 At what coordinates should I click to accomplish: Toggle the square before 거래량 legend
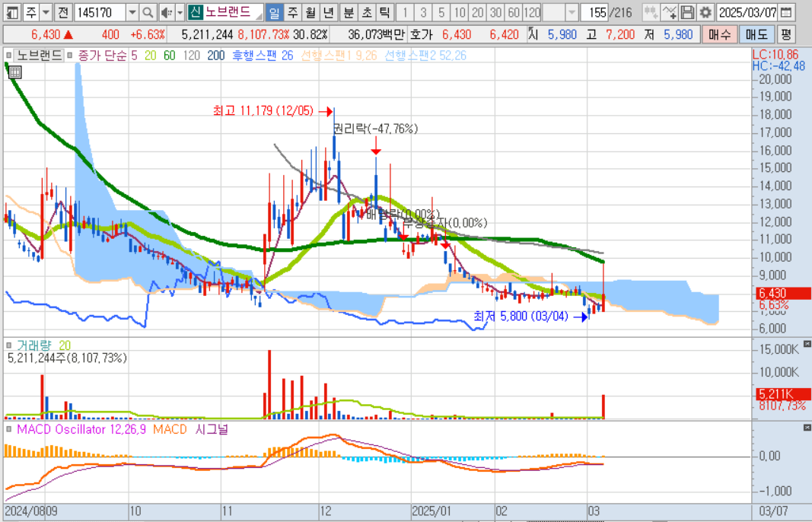[x=8, y=345]
